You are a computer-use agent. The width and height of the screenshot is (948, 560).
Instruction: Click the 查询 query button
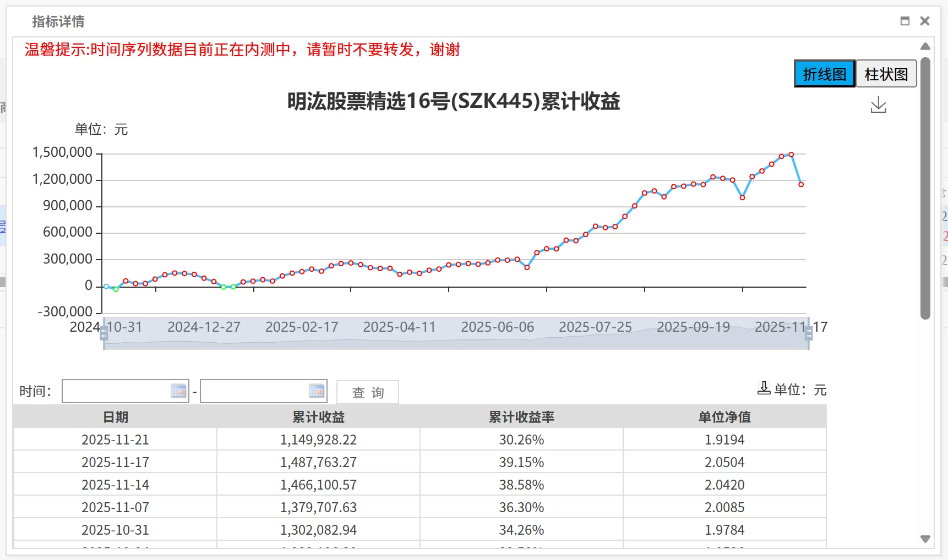pyautogui.click(x=367, y=392)
